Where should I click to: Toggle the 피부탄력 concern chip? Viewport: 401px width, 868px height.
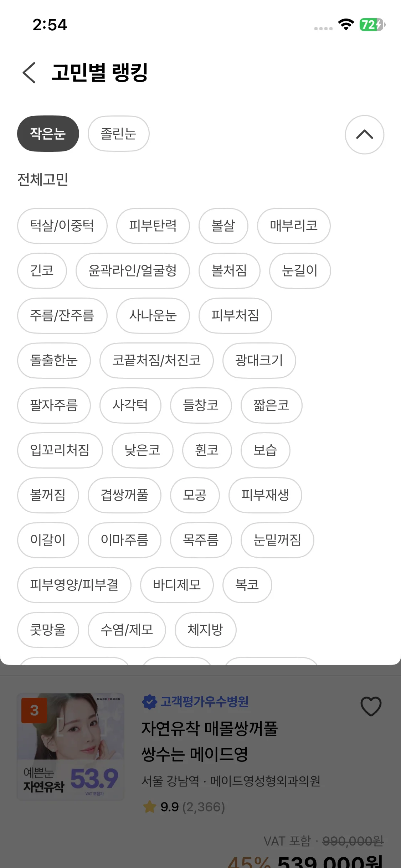153,226
